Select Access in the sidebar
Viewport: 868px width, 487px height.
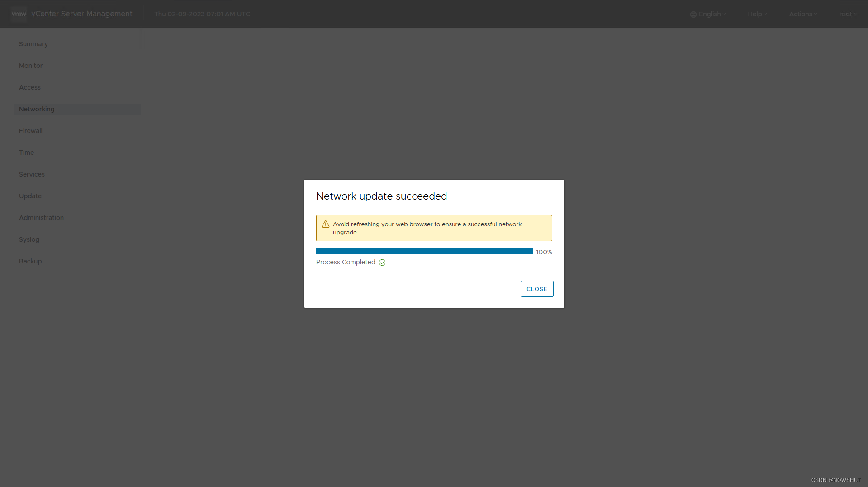click(x=30, y=87)
